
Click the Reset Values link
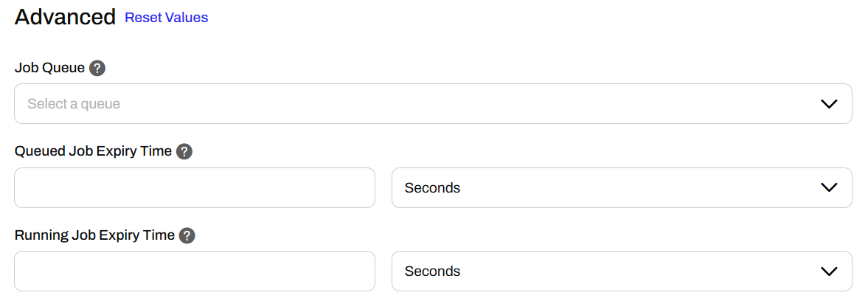click(x=167, y=18)
